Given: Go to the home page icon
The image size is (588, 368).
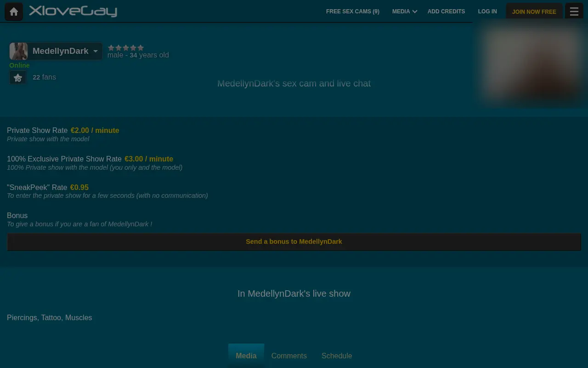Looking at the screenshot, I should coord(14,11).
